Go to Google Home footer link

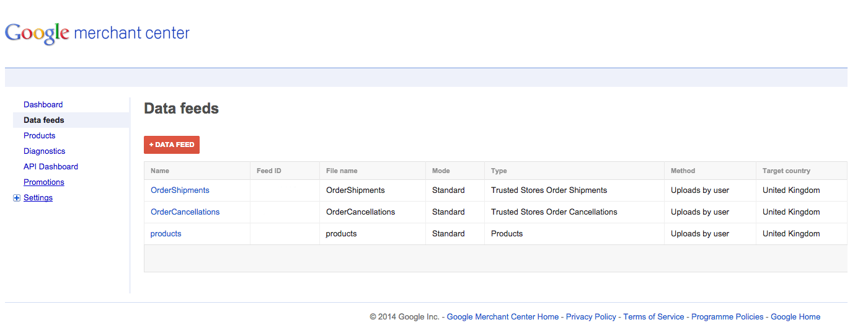pos(795,317)
